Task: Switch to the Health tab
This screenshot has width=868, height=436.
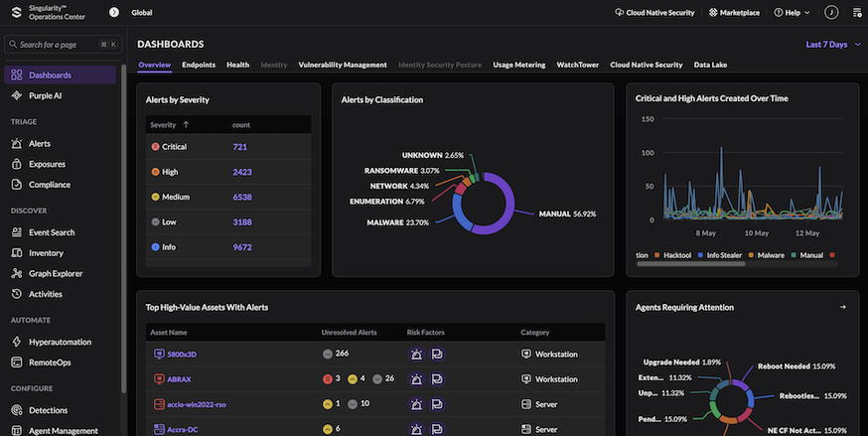Action: click(237, 65)
